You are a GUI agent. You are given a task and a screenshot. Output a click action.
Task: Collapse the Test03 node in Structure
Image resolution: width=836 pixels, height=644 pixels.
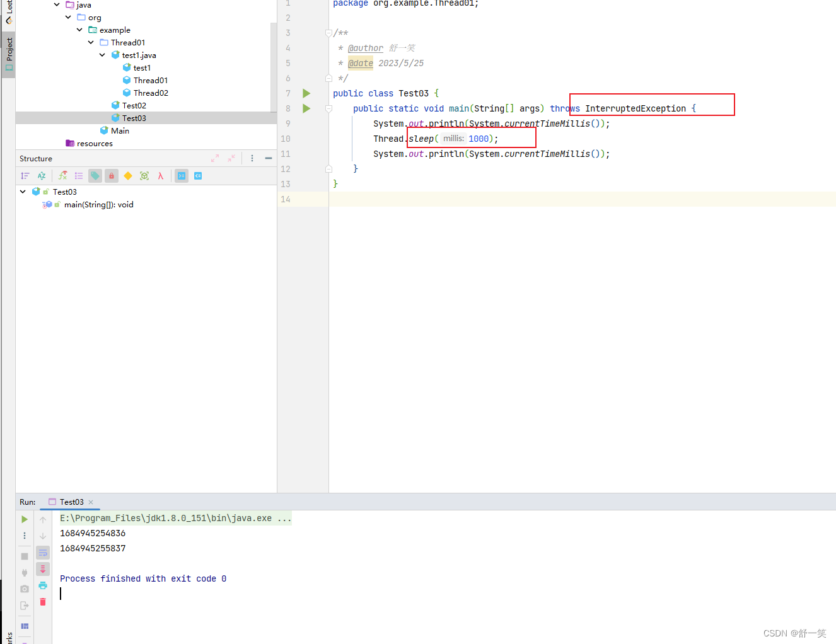[x=23, y=192]
